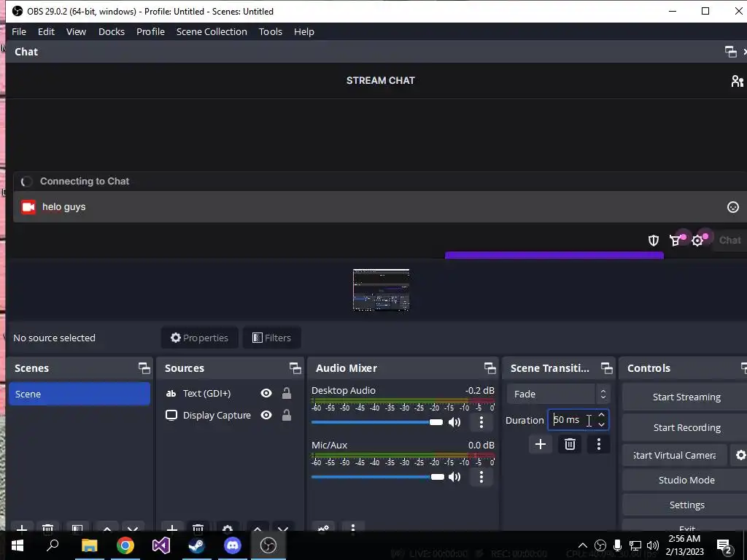
Task: Click the transition Duration input field
Action: 572,420
